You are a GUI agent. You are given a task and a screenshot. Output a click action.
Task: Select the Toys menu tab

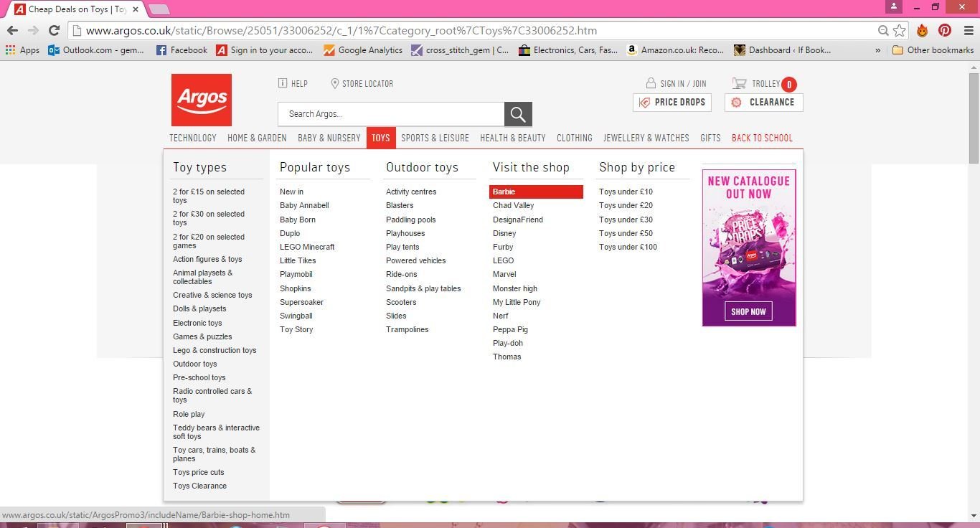pos(381,138)
